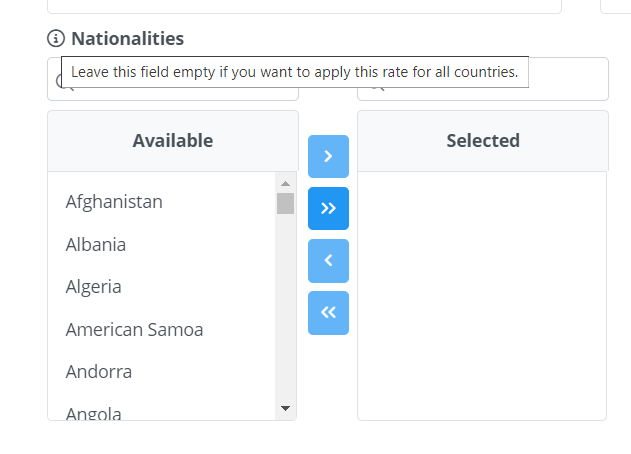Click the Available list scrollbar thumb
631x454 pixels.
285,203
